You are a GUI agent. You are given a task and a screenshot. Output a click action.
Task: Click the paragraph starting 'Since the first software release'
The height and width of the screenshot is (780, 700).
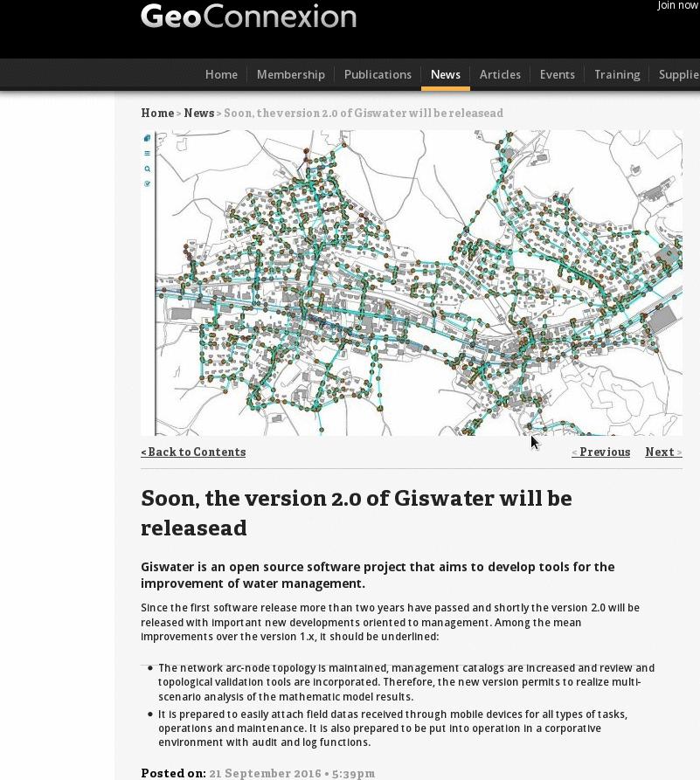391,622
